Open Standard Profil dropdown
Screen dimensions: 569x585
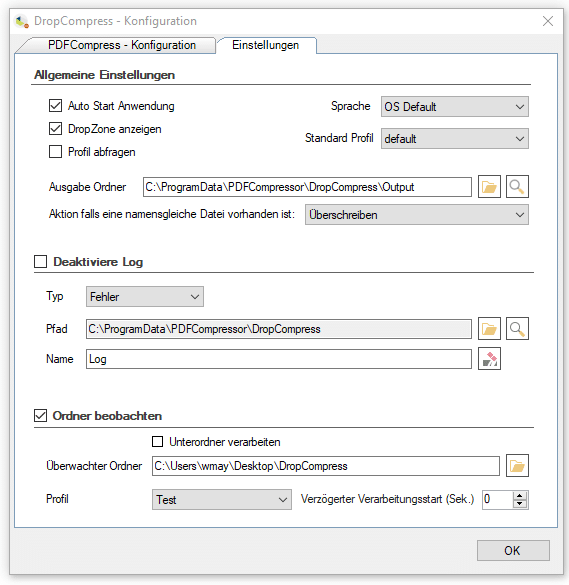coord(454,139)
